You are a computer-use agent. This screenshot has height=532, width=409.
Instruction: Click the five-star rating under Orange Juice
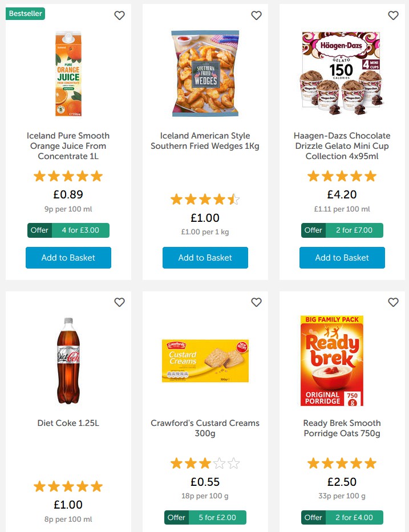click(x=68, y=176)
